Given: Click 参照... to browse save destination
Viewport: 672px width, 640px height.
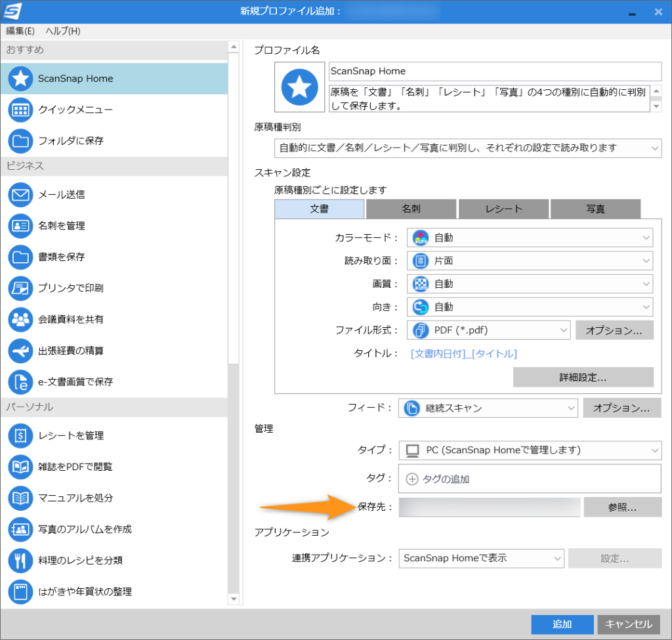Looking at the screenshot, I should 623,508.
